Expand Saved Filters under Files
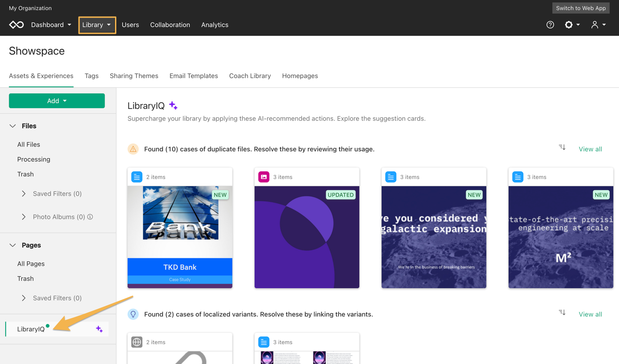Image resolution: width=619 pixels, height=364 pixels. point(24,194)
